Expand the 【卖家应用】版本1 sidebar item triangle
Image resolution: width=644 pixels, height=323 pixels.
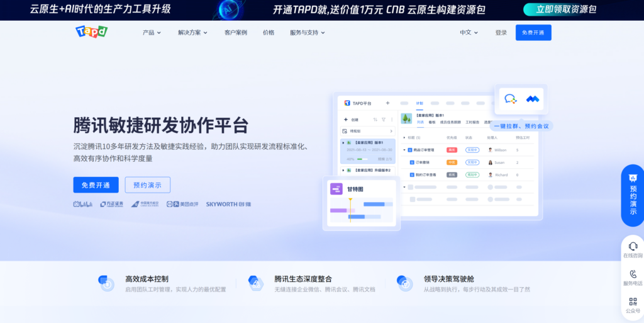coord(343,142)
